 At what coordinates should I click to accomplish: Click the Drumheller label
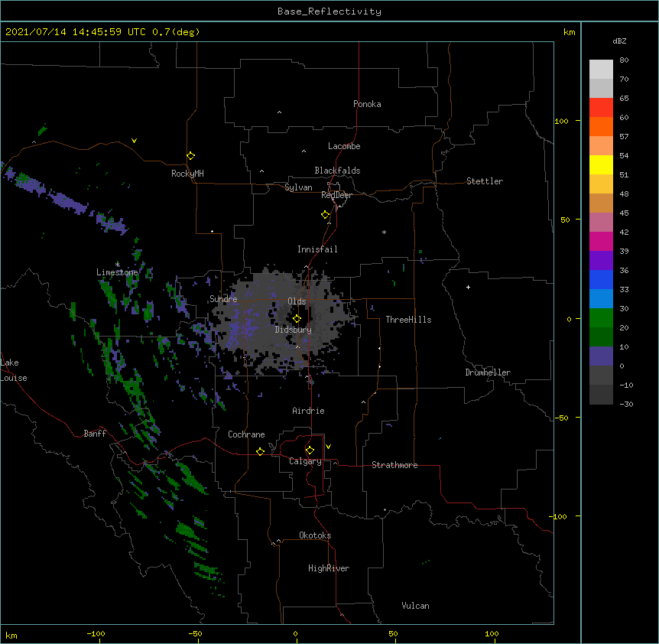pyautogui.click(x=488, y=372)
